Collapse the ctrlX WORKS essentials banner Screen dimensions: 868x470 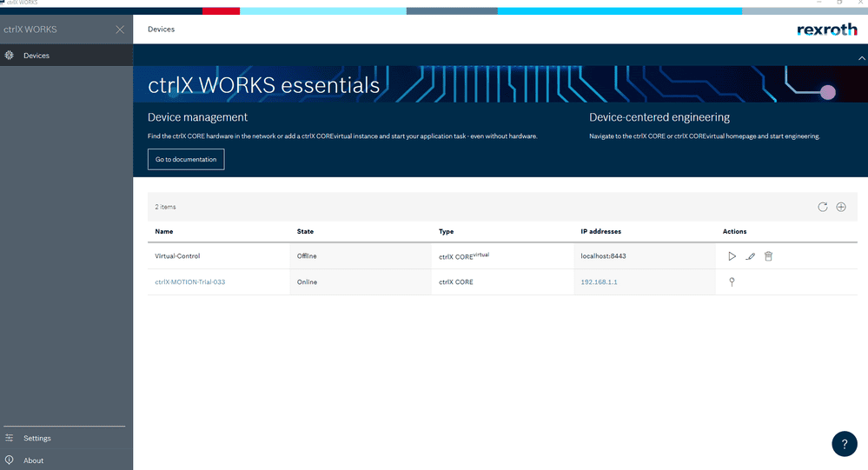[859, 57]
